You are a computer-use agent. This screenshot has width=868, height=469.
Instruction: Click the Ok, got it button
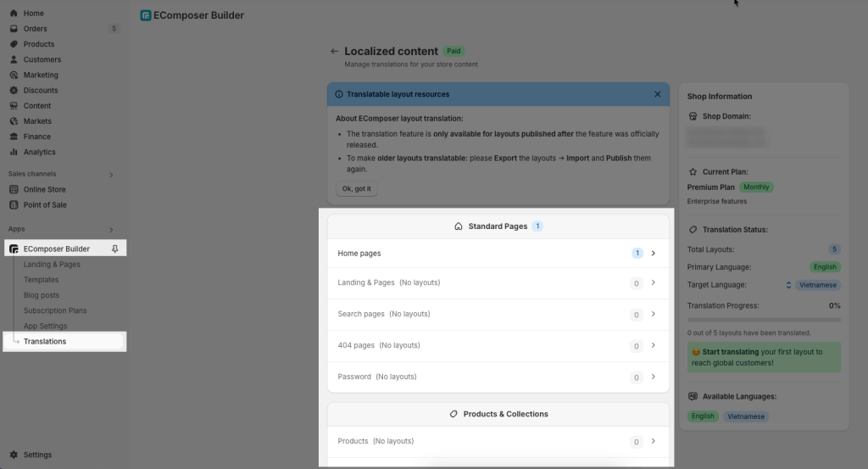(x=357, y=188)
